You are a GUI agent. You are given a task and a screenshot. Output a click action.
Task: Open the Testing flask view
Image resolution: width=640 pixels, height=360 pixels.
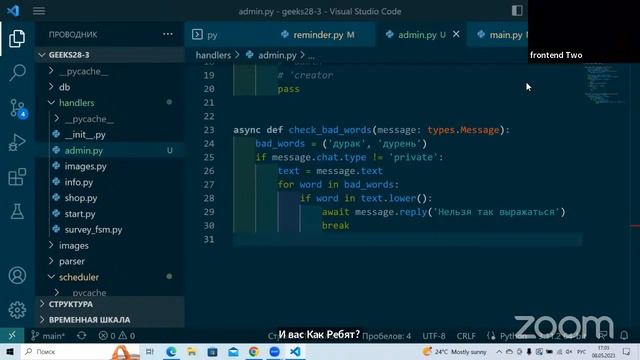17,211
